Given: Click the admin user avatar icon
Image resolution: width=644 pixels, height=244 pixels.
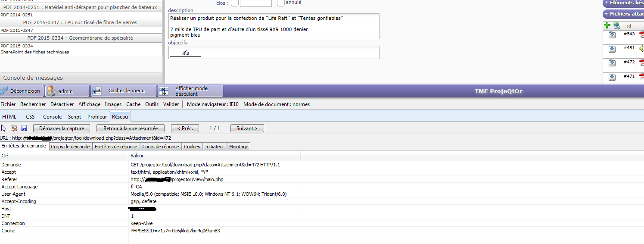Looking at the screenshot, I should tap(52, 91).
